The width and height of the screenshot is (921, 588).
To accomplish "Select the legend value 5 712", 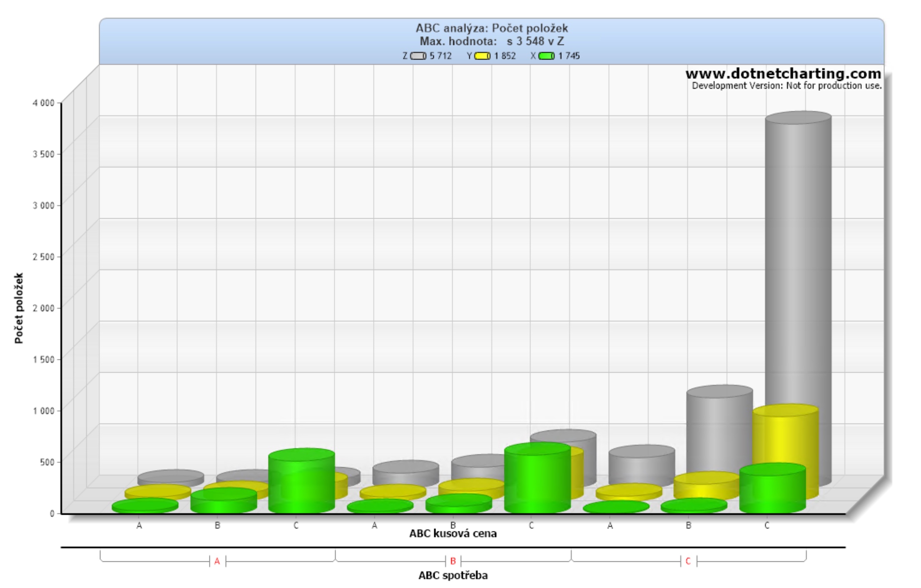I will pyautogui.click(x=441, y=56).
